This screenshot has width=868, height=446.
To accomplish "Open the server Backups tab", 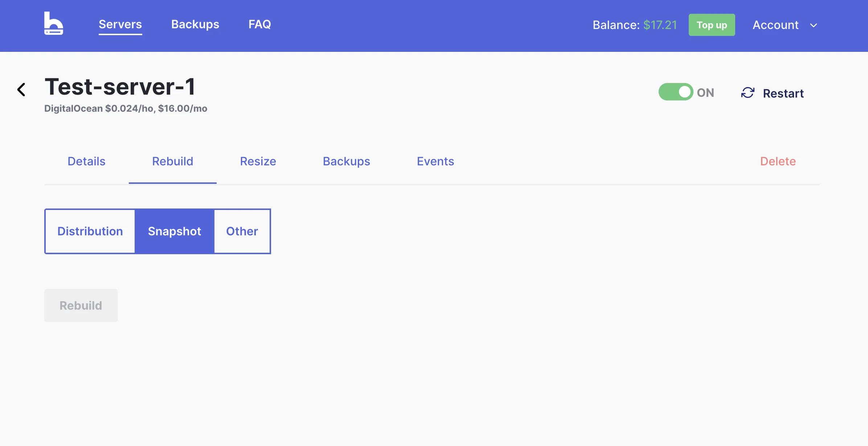I will (347, 161).
